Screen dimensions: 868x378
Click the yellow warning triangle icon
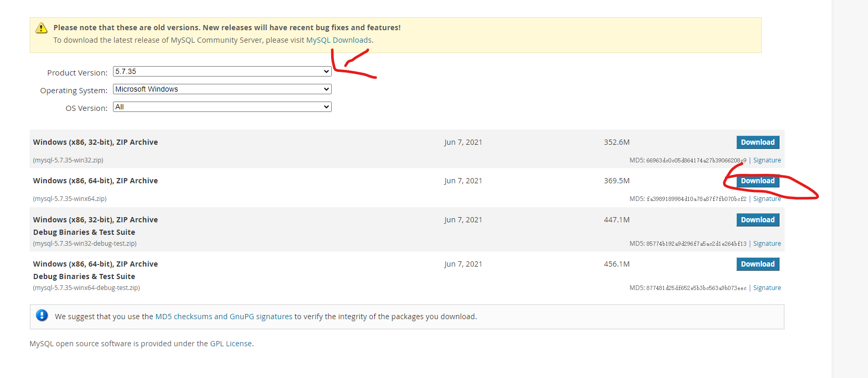[42, 28]
